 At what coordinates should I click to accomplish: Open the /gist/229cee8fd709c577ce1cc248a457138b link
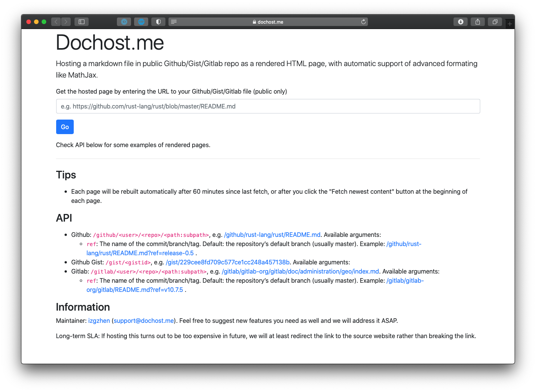click(x=228, y=262)
